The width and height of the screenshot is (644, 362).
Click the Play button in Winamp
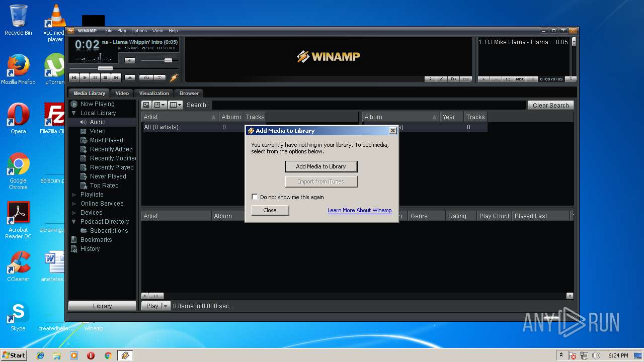pyautogui.click(x=85, y=77)
